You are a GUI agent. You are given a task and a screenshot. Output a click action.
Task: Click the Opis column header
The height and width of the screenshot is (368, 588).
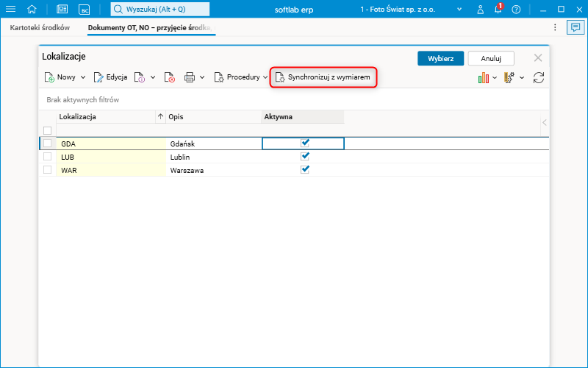pos(213,117)
